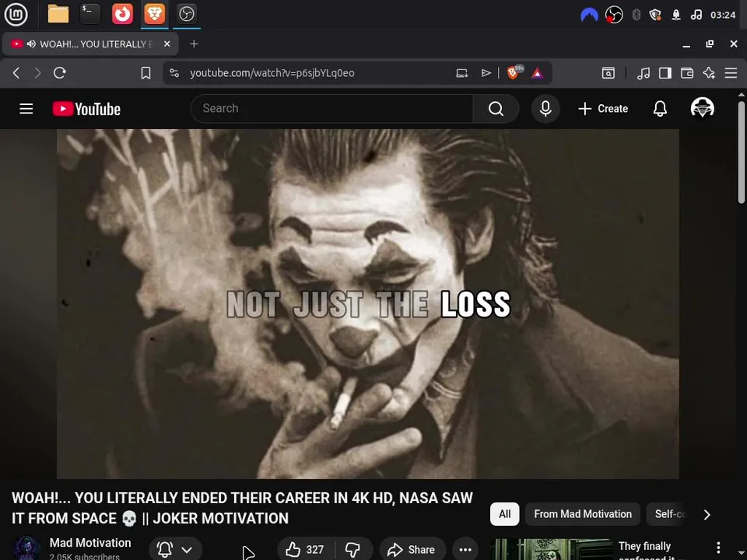Screen dimensions: 747x560
Task: Open YouTube notifications bell
Action: coord(660,109)
